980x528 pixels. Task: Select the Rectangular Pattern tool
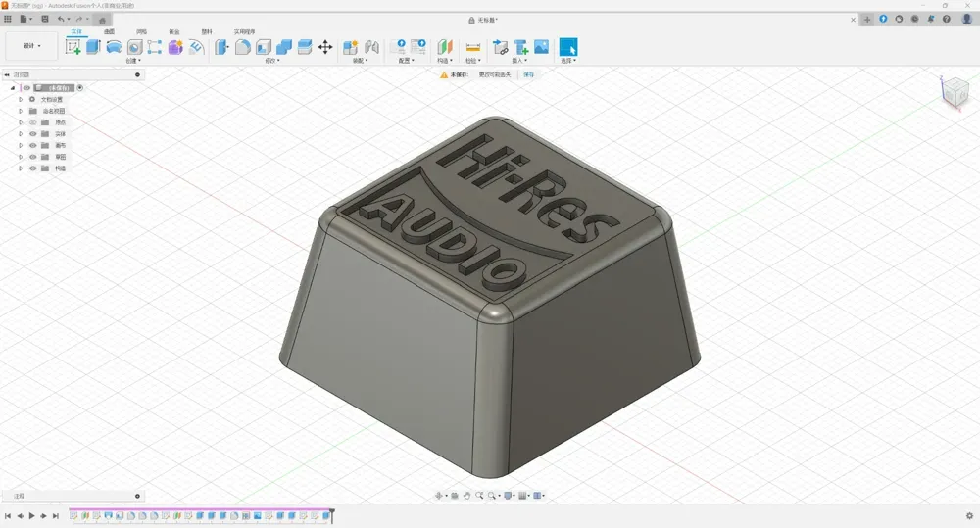[155, 47]
